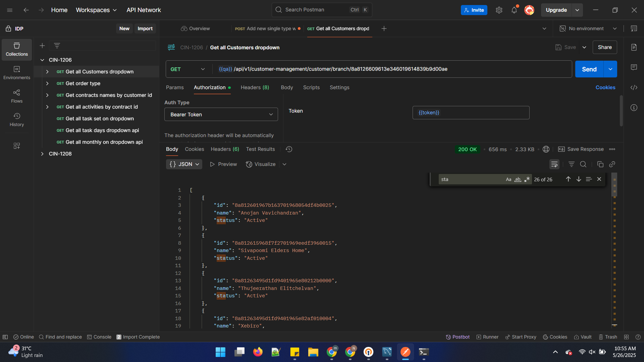Viewport: 644px width, 362px height.
Task: Expand Get order type request
Action: tap(47, 83)
